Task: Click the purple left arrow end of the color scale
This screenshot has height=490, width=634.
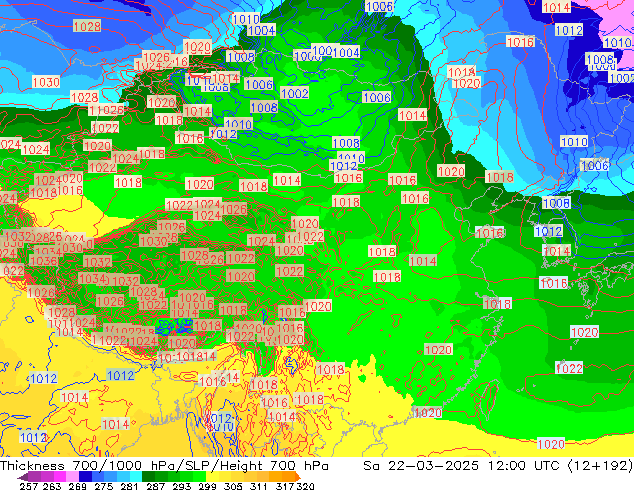Action: pyautogui.click(x=22, y=477)
